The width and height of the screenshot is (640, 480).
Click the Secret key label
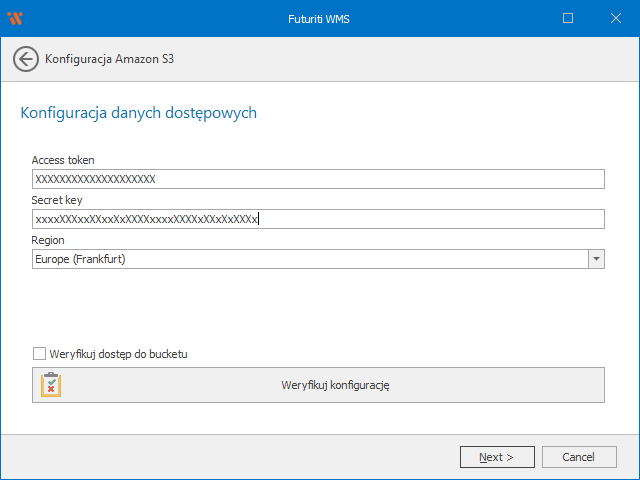(57, 200)
